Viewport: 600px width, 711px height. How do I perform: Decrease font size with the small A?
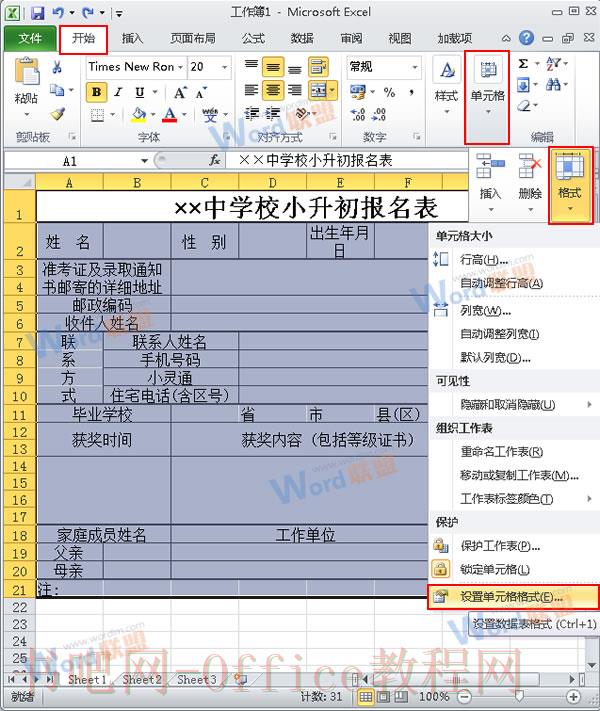pyautogui.click(x=201, y=93)
